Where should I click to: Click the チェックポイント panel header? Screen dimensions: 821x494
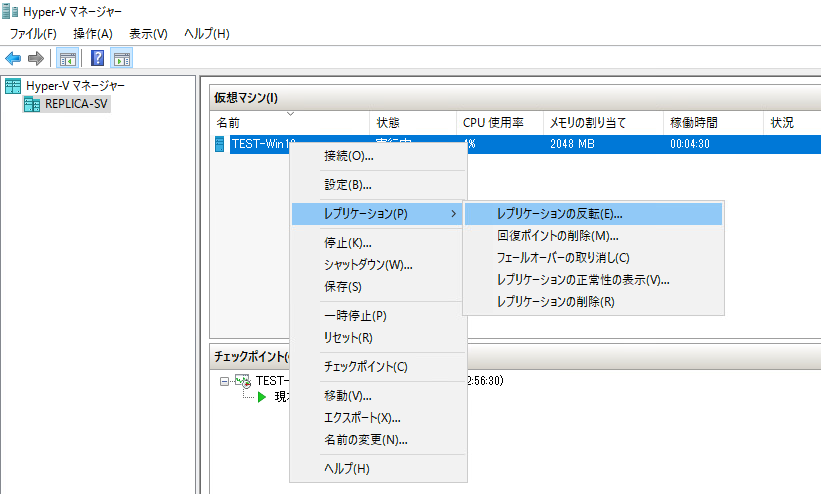pyautogui.click(x=251, y=357)
